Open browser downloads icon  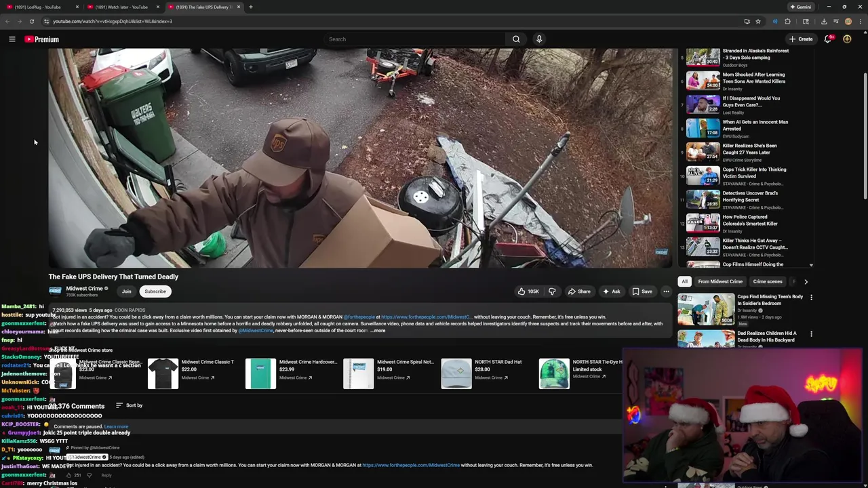pyautogui.click(x=824, y=21)
